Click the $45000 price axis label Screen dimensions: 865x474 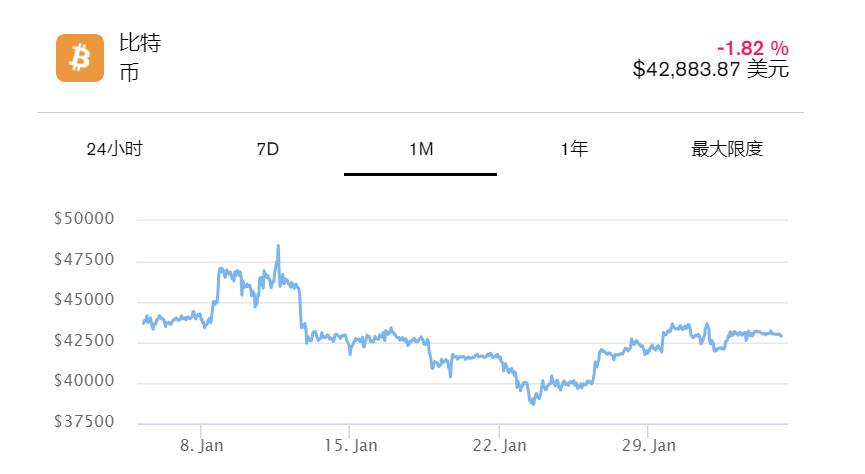point(85,301)
